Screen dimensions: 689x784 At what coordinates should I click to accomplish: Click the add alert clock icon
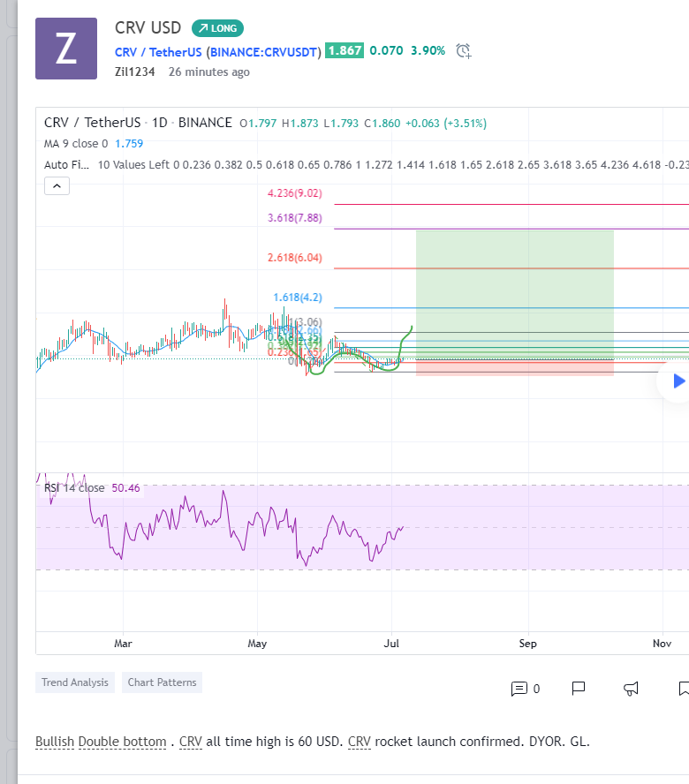tap(464, 51)
